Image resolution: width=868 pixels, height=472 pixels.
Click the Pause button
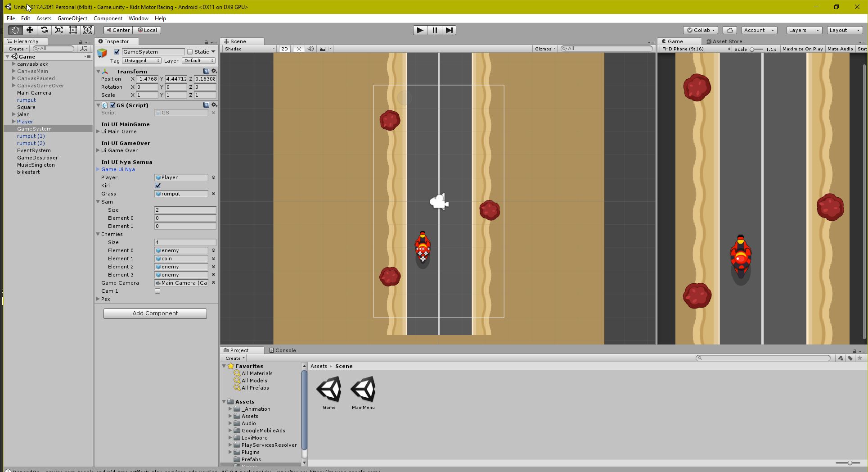pos(435,30)
